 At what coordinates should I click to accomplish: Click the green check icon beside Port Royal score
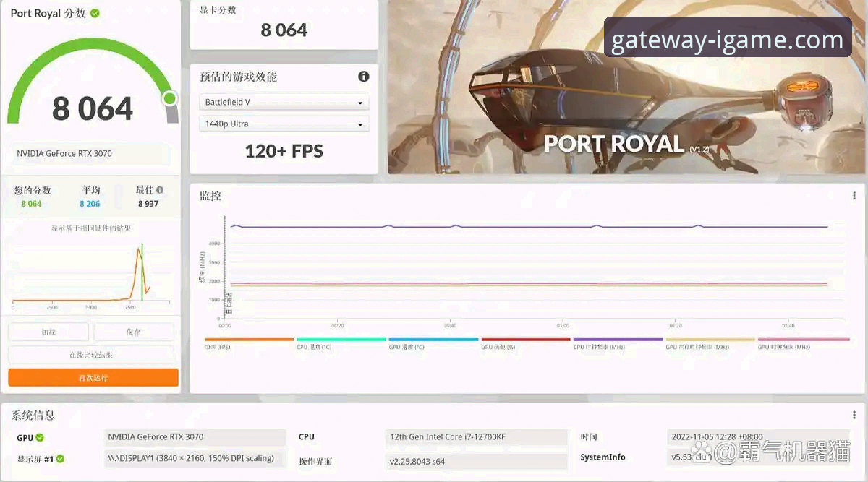95,14
